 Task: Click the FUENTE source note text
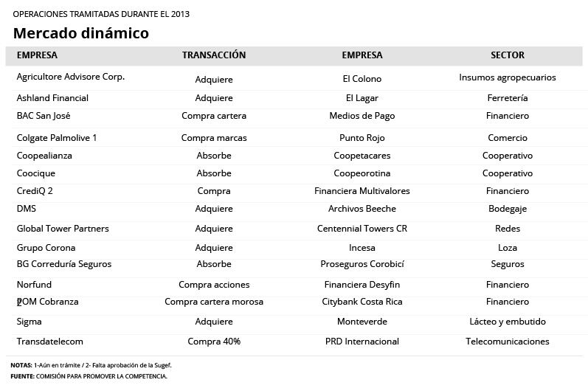pos(89,376)
